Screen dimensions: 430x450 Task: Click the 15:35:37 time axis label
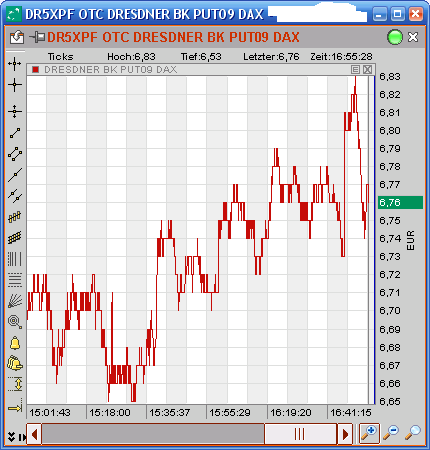[170, 413]
